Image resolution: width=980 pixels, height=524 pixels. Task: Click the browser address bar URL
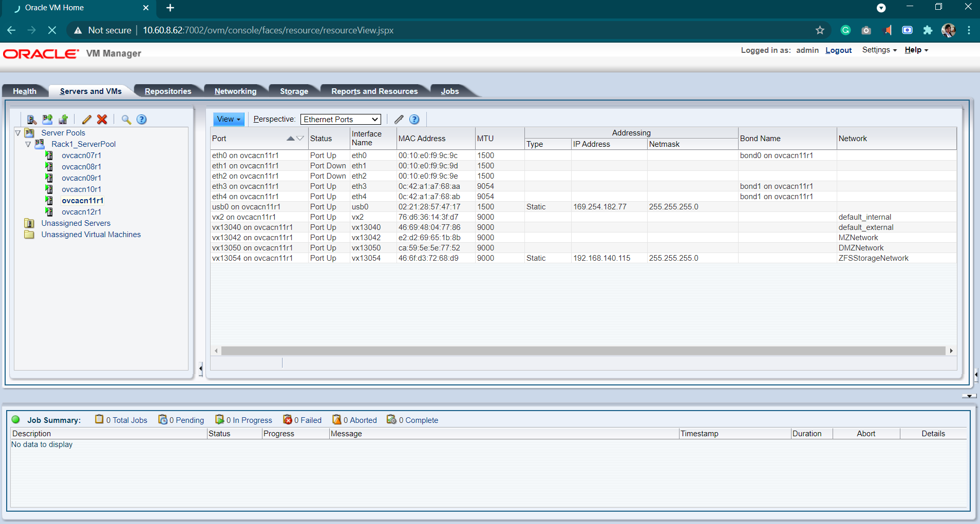268,30
